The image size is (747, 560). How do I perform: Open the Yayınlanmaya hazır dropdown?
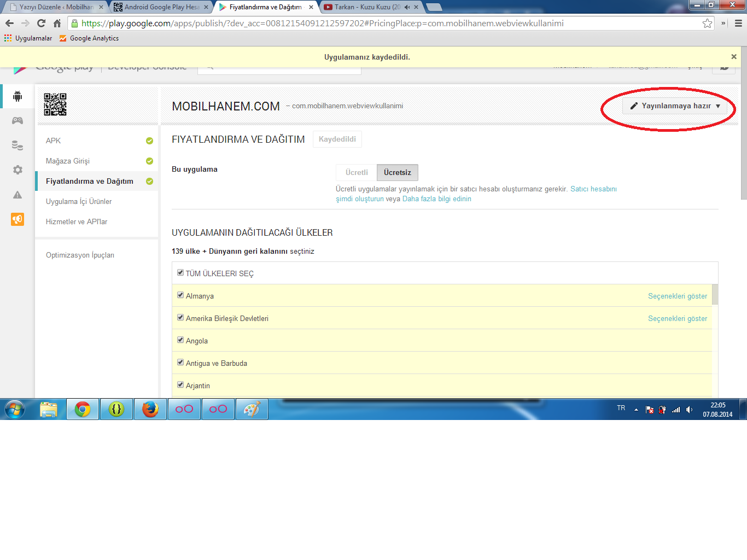pos(675,106)
